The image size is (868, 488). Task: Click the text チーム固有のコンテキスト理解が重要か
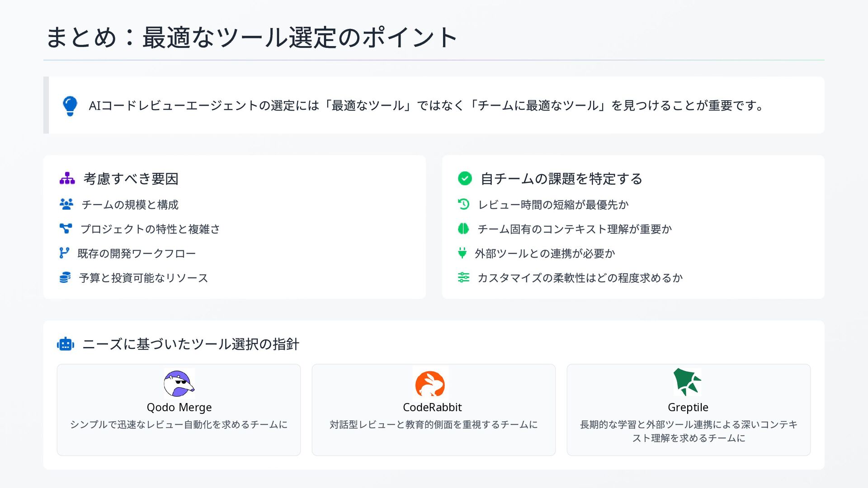click(575, 229)
